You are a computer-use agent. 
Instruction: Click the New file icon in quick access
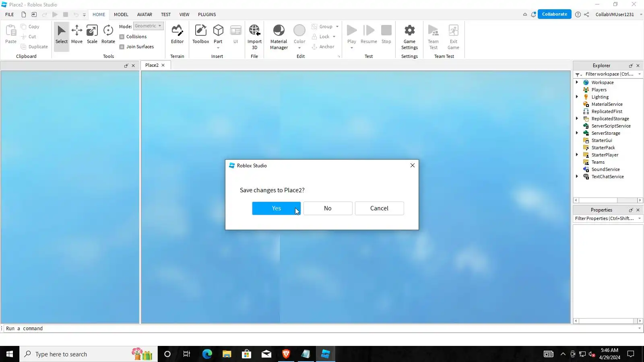(x=24, y=14)
